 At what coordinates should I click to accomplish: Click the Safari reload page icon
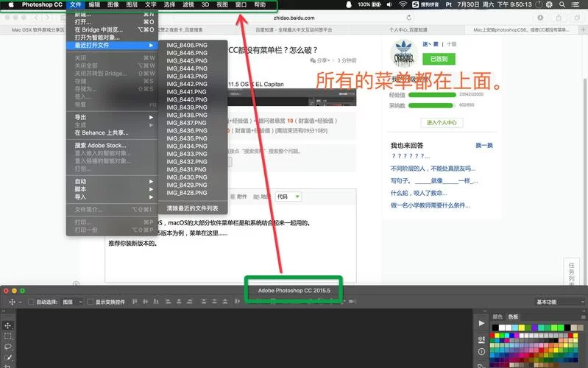tap(408, 18)
